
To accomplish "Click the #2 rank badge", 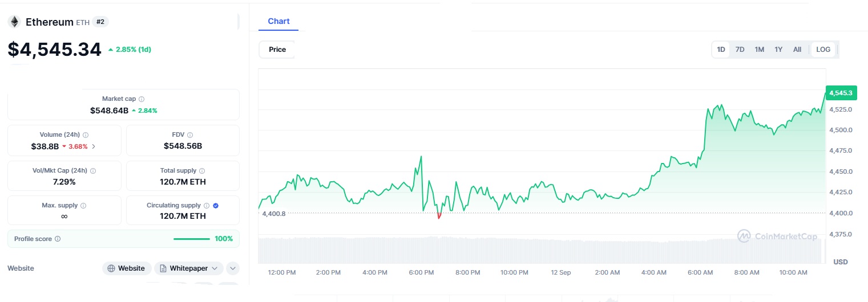I will (x=100, y=22).
